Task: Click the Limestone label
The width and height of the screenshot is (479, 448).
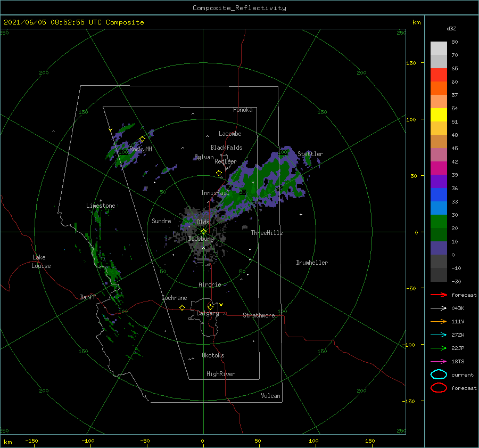Action: tap(101, 206)
